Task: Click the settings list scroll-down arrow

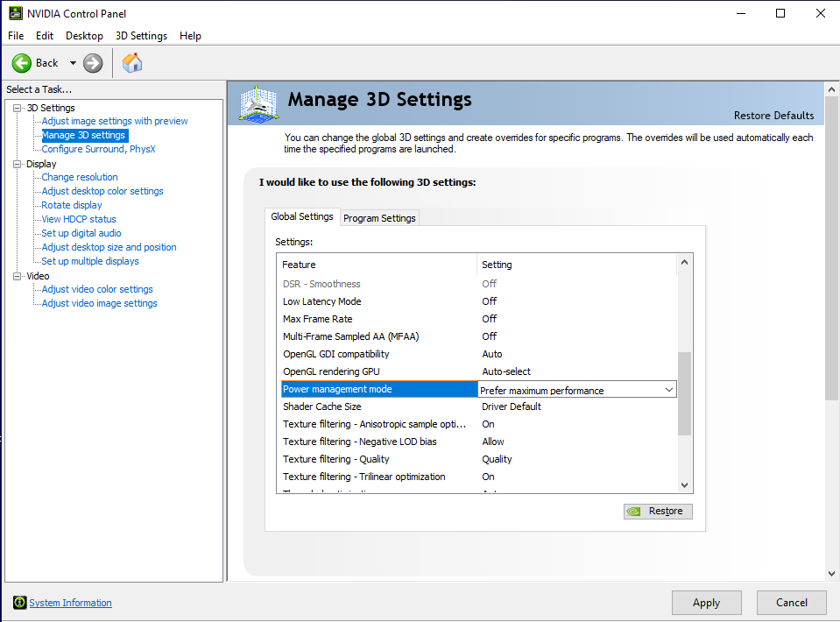Action: click(684, 485)
